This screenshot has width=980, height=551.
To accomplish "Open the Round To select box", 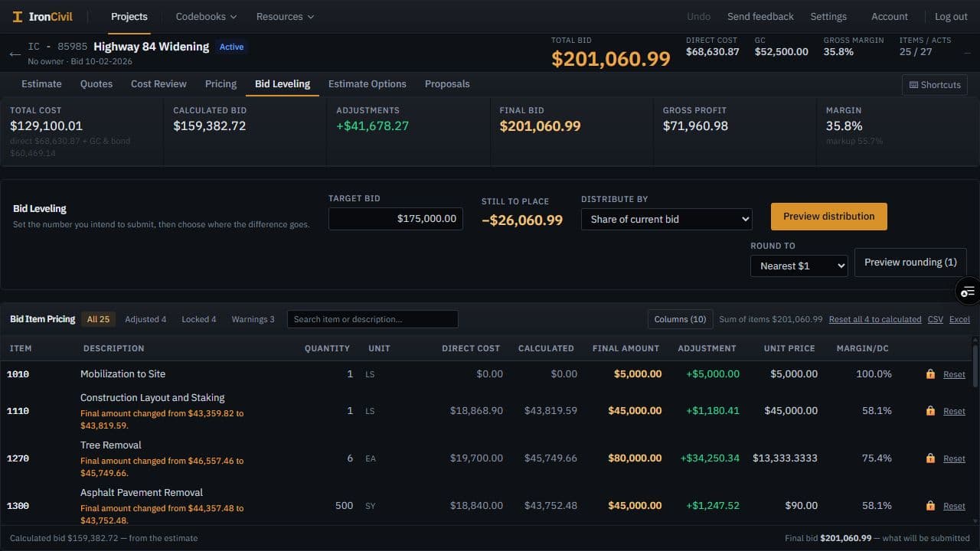I will pos(799,266).
